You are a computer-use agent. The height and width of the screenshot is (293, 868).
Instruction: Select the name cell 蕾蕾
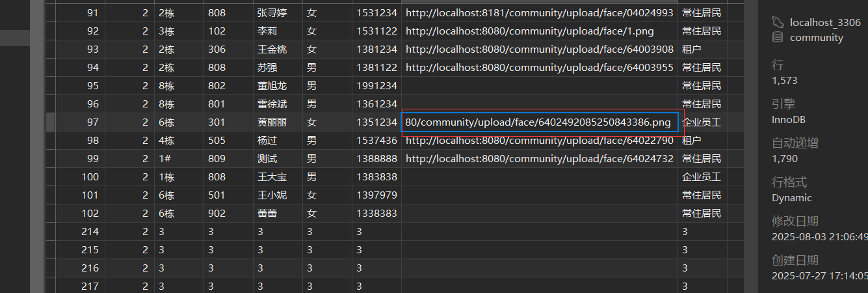pyautogui.click(x=278, y=214)
